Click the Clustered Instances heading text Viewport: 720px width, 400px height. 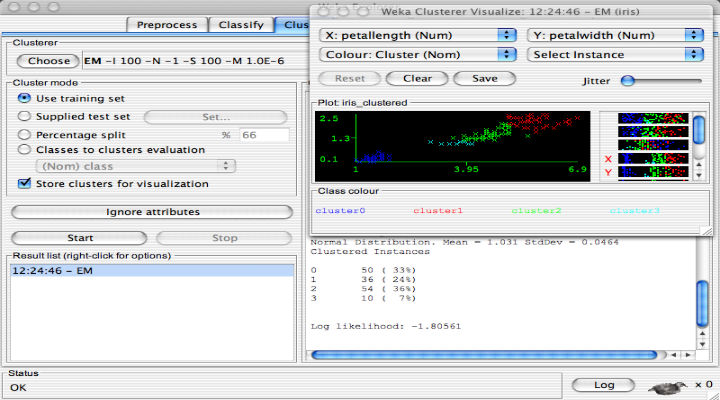point(370,252)
